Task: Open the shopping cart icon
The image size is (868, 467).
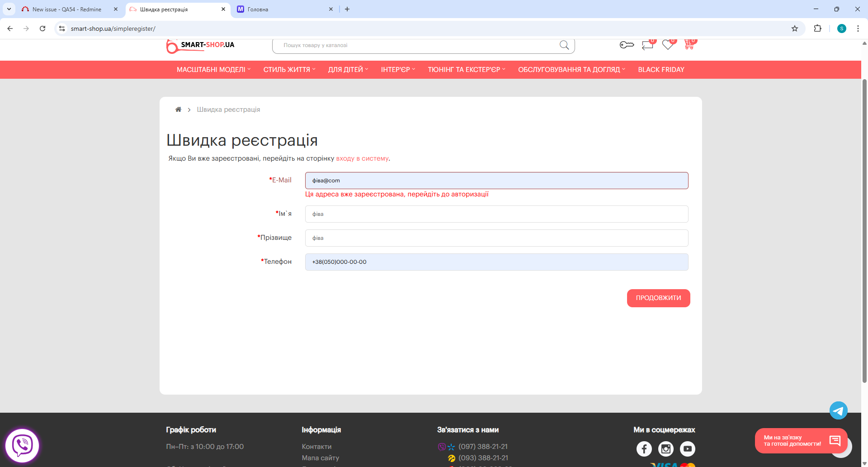Action: [689, 45]
